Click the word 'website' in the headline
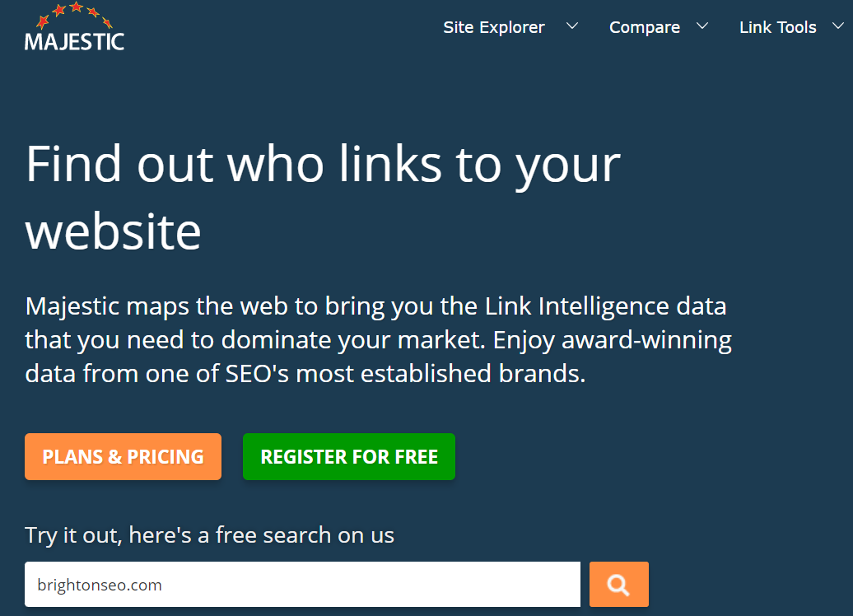The height and width of the screenshot is (616, 853). coord(114,231)
